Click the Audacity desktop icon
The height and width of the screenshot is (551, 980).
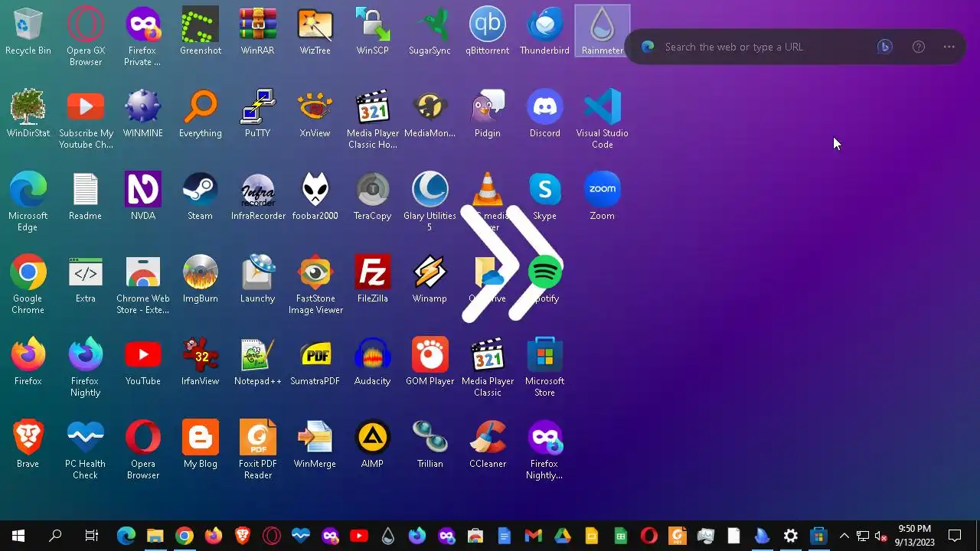click(x=372, y=362)
